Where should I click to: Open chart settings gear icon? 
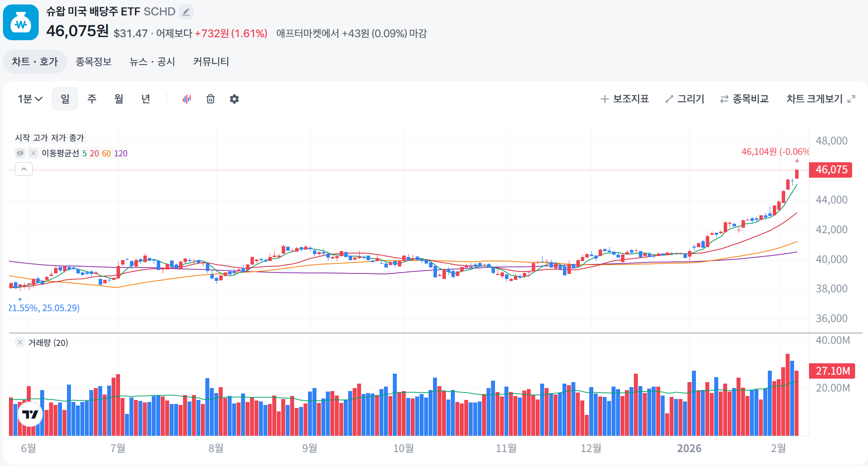point(234,99)
